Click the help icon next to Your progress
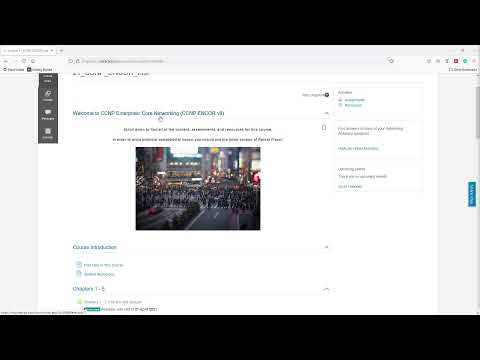 327,95
